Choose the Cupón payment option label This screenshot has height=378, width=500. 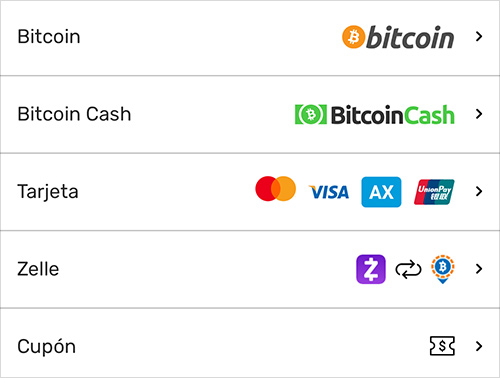coord(47,347)
